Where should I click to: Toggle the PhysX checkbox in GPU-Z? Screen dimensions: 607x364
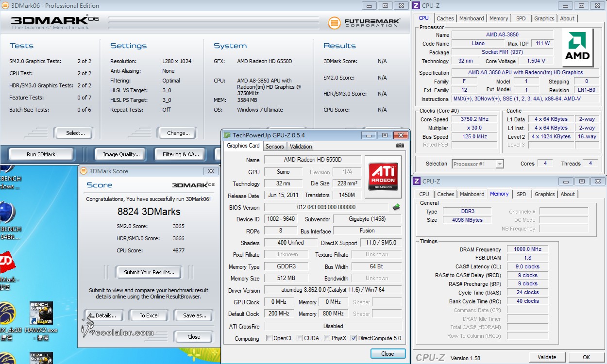click(x=327, y=338)
